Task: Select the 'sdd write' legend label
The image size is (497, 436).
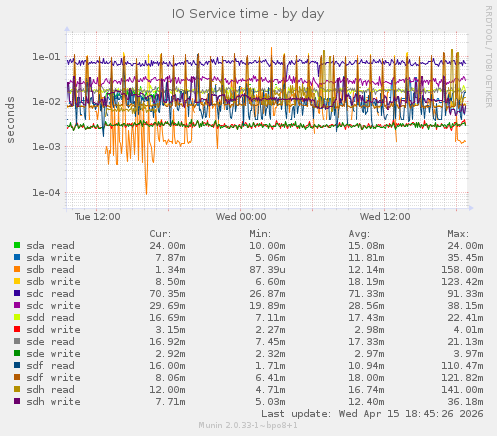Action: 53,330
